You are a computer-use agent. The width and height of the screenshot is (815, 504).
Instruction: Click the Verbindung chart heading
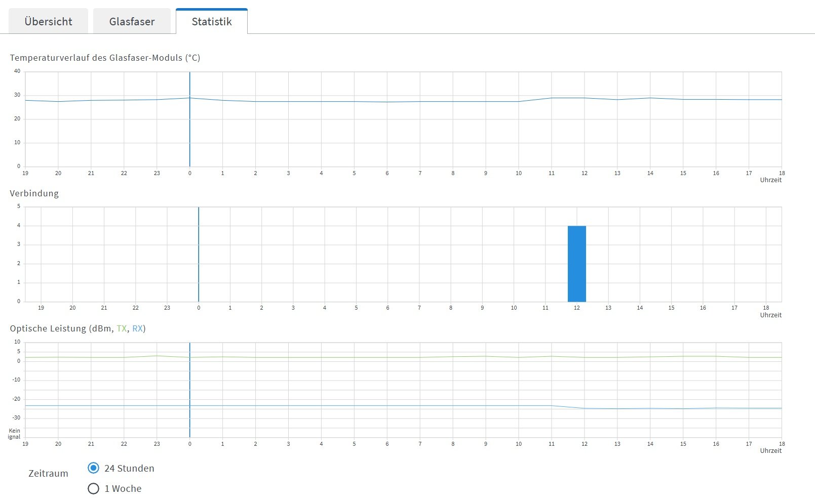click(34, 193)
